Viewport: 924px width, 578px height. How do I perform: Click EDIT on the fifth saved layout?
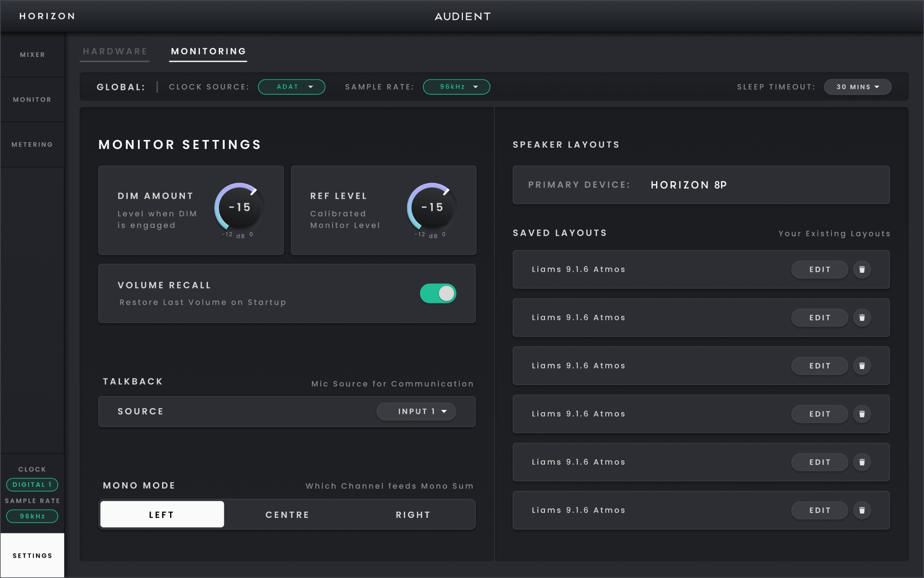pyautogui.click(x=819, y=462)
